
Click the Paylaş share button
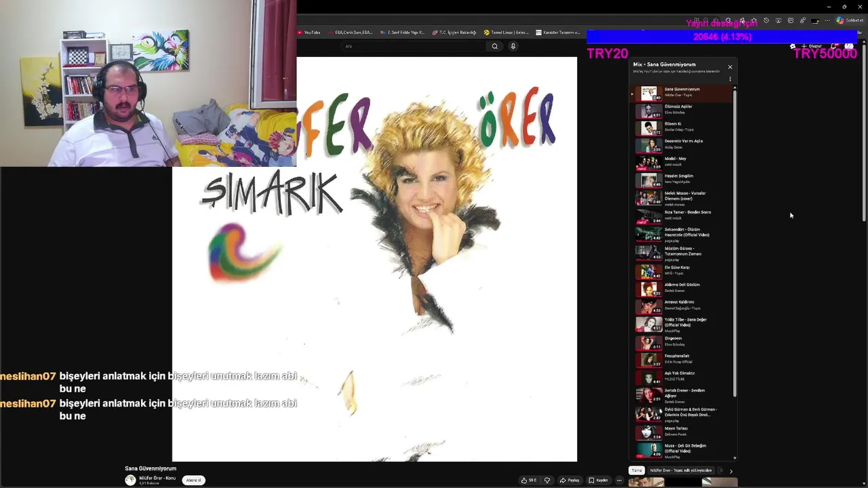pyautogui.click(x=570, y=480)
